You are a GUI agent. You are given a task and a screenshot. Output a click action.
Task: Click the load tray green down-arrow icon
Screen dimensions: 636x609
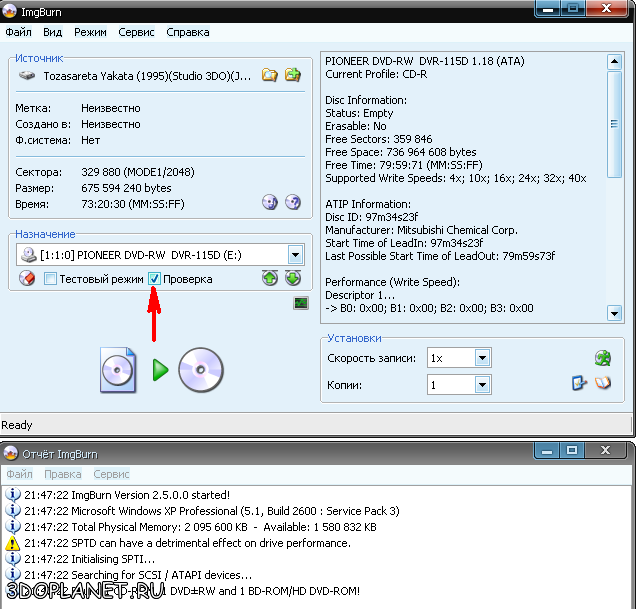tap(292, 279)
